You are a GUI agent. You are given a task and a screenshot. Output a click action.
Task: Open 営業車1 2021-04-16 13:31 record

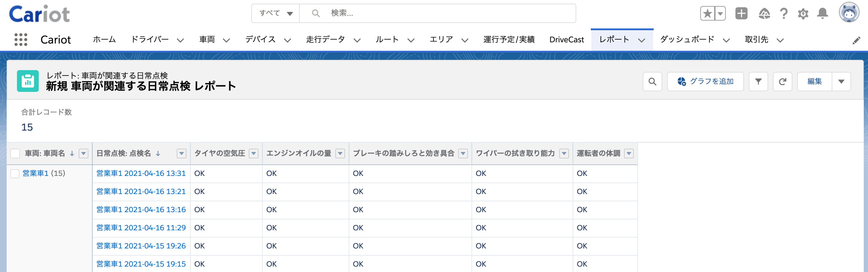pyautogui.click(x=141, y=173)
